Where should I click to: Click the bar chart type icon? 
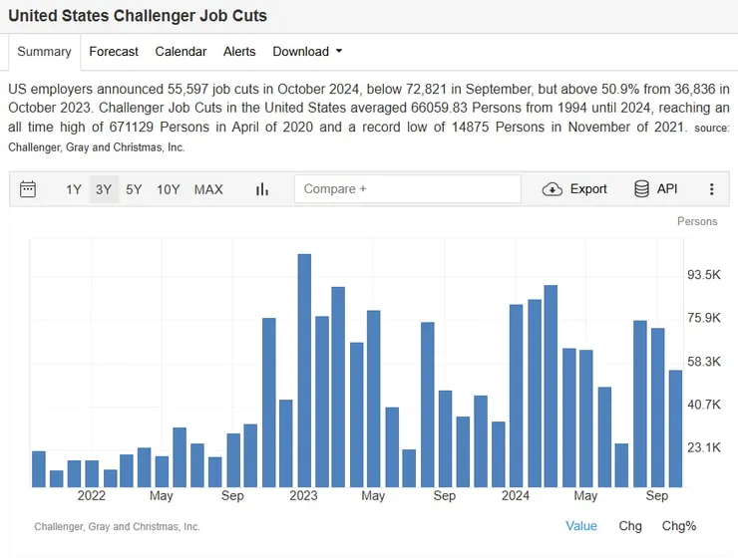(x=262, y=189)
